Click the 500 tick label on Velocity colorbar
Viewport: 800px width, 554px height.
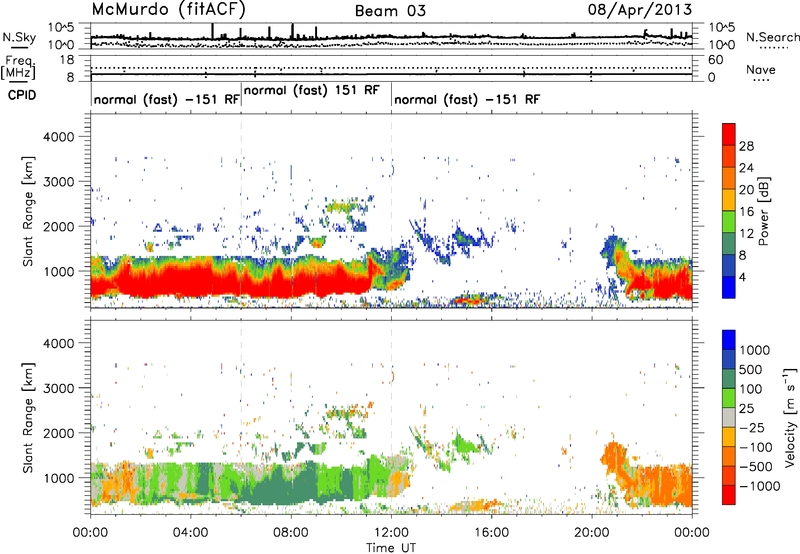pyautogui.click(x=752, y=369)
